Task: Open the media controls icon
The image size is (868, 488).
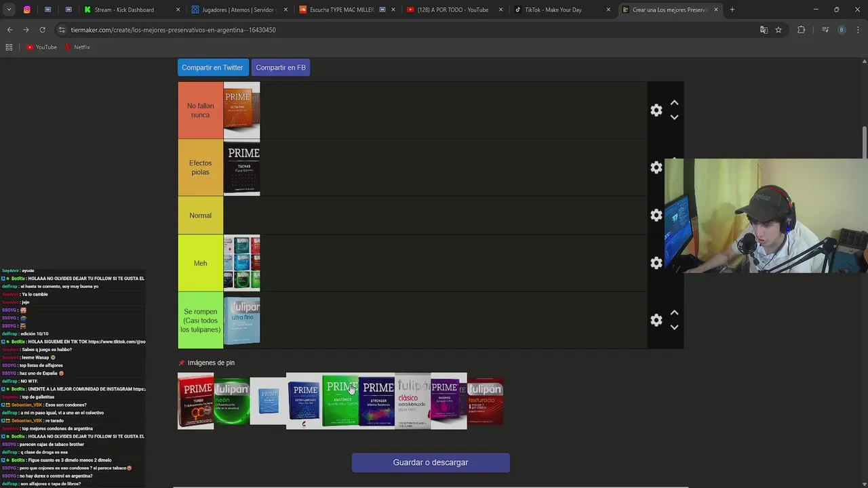Action: coord(825,30)
